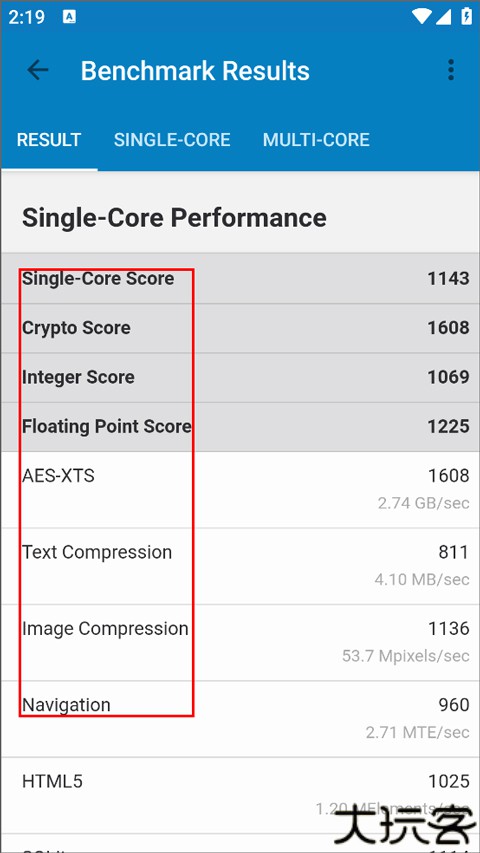Select the Integer Score row

coord(240,378)
